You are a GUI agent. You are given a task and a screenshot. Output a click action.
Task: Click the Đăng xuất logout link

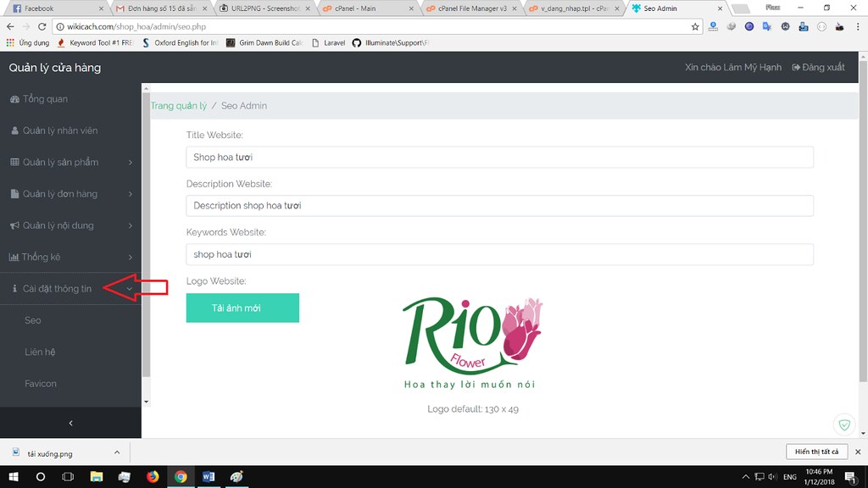(x=818, y=67)
